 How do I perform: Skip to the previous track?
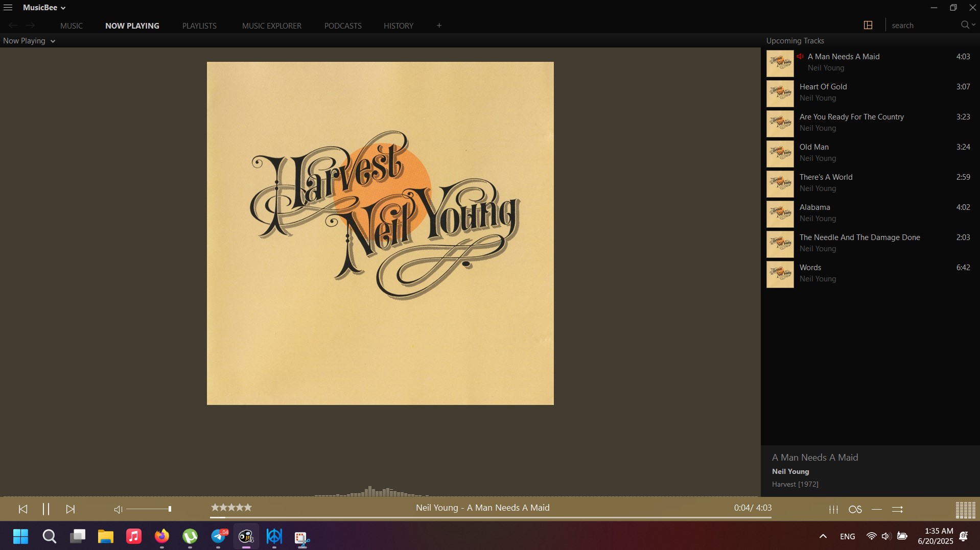23,509
